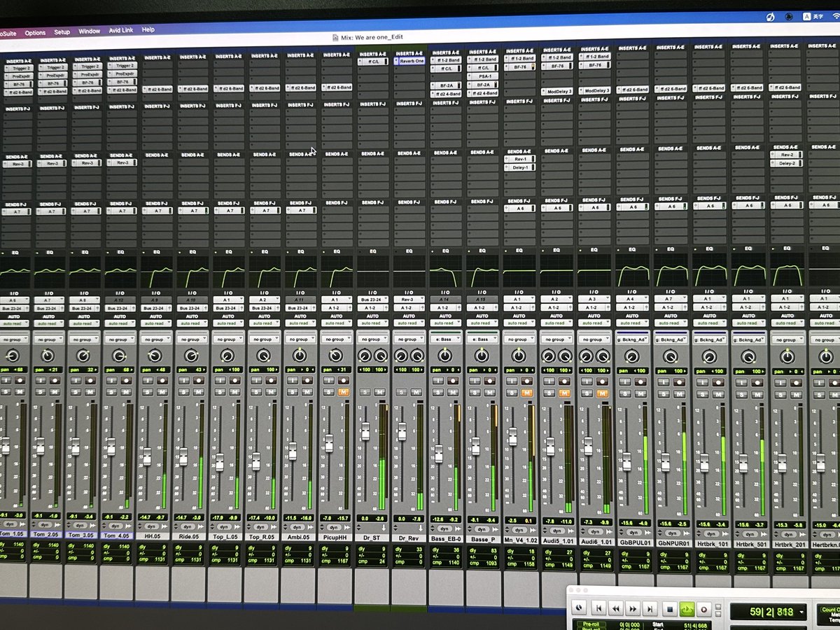This screenshot has width=840, height=630.
Task: Open auto read selector on the Top_L.05 track
Action: coord(227,323)
